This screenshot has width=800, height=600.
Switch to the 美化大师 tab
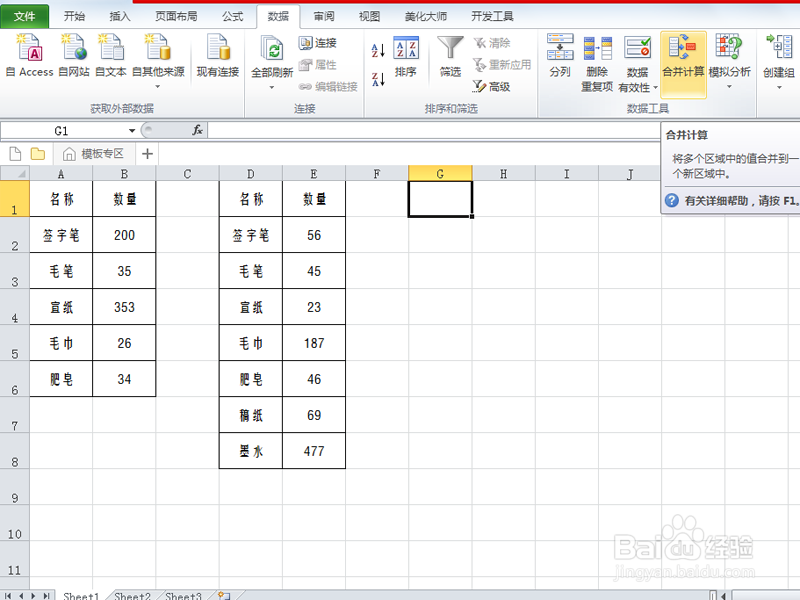426,16
